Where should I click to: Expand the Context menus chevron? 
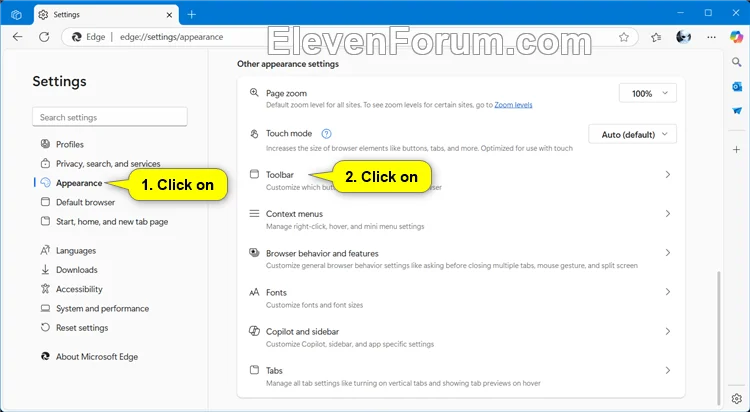click(x=668, y=214)
